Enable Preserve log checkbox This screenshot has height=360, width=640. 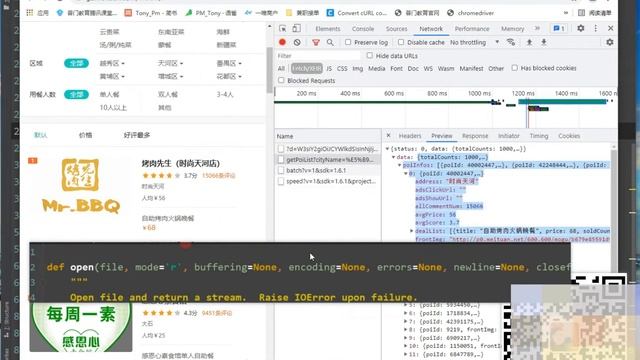(x=348, y=42)
